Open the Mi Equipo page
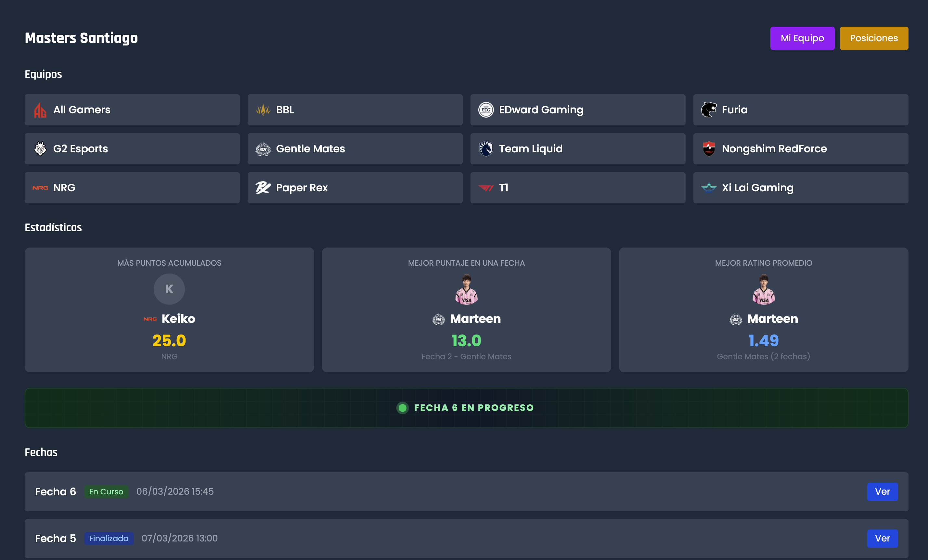 [x=802, y=38]
